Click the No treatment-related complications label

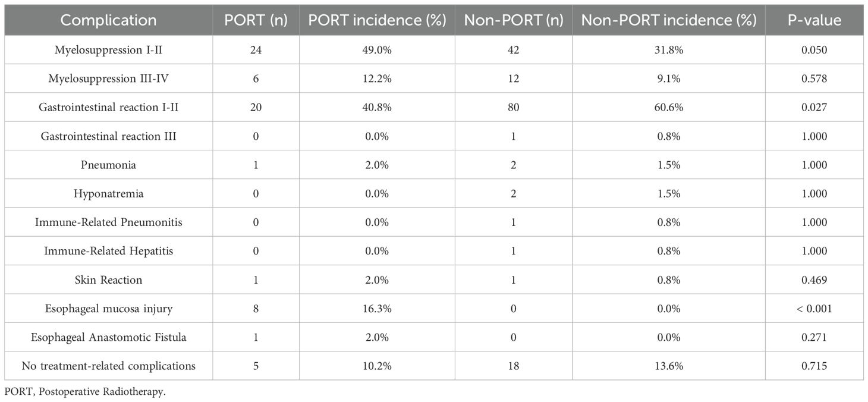(x=108, y=366)
